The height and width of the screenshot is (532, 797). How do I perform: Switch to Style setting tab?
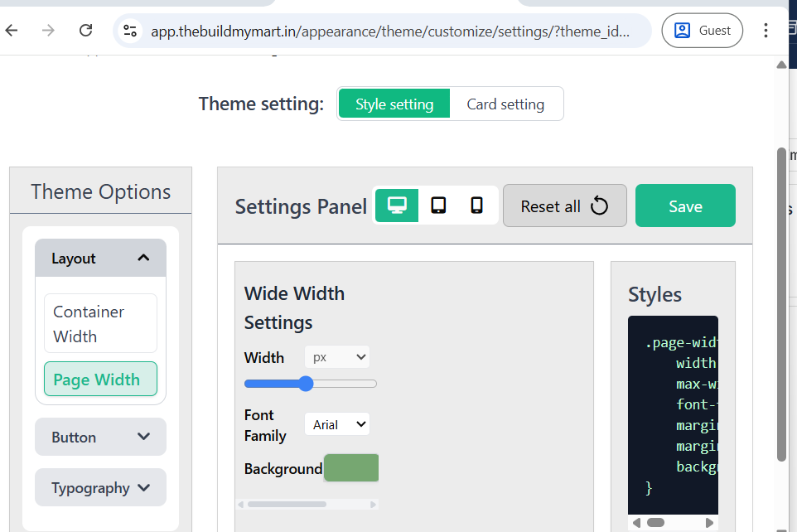394,104
